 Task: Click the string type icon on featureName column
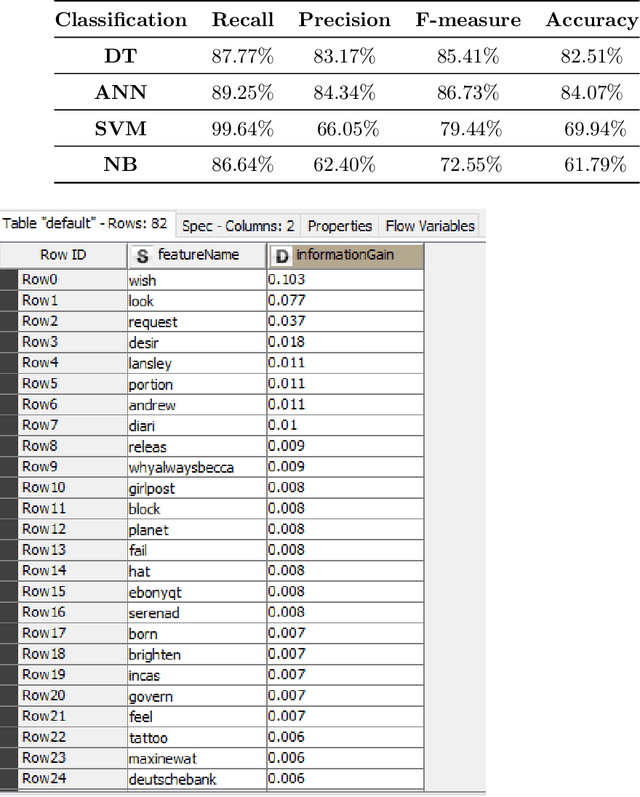tap(142, 255)
